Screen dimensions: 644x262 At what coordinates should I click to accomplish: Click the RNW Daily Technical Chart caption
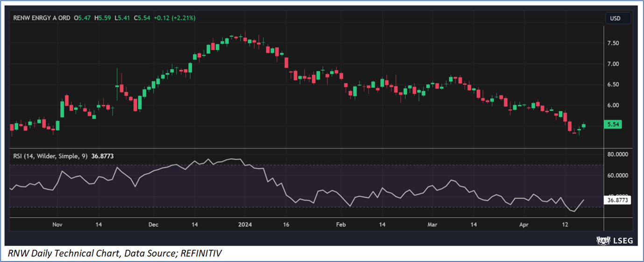(115, 253)
